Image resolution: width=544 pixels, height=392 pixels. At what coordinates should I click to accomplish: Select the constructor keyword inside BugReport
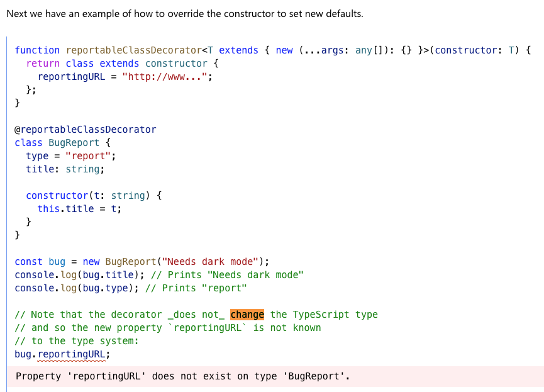click(x=57, y=195)
